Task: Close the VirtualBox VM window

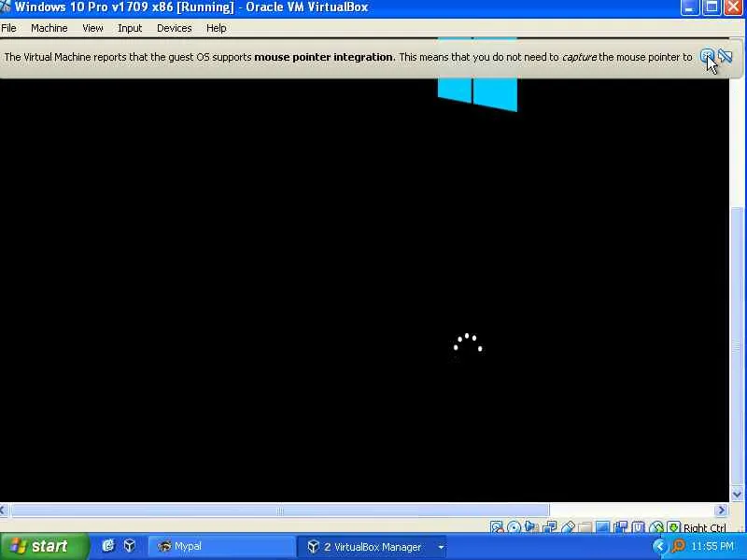Action: click(x=734, y=7)
